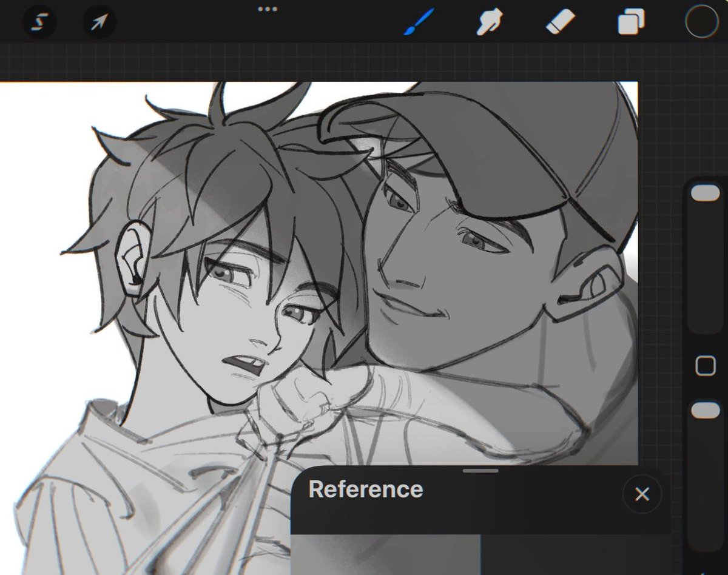Activate the Transform arrow tool
This screenshot has height=575, width=728.
99,22
